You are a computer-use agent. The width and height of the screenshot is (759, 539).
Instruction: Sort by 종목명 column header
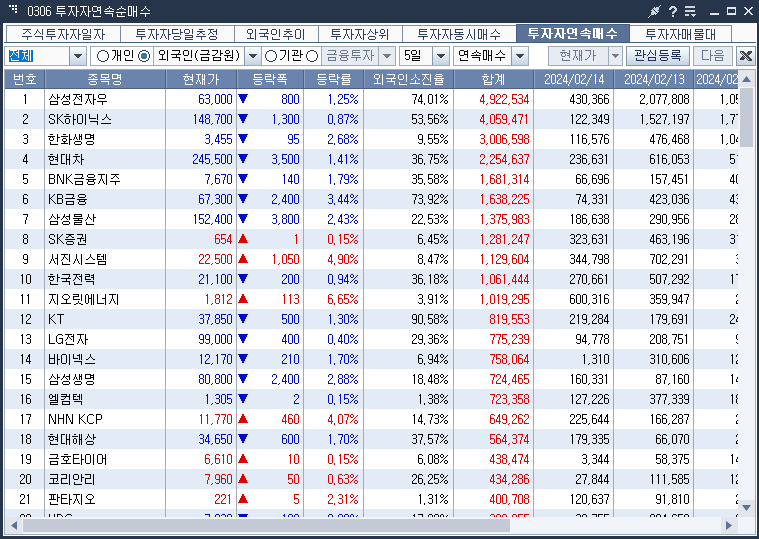[105, 79]
